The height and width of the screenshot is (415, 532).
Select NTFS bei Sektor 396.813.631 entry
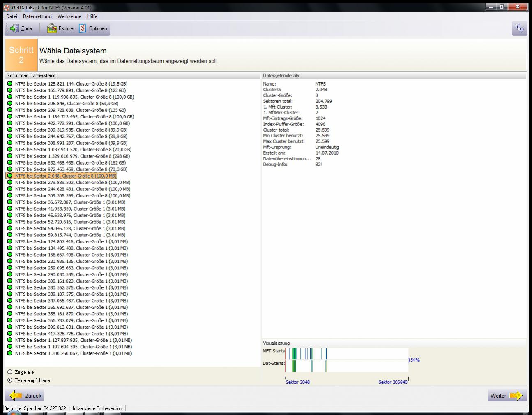coord(71,327)
